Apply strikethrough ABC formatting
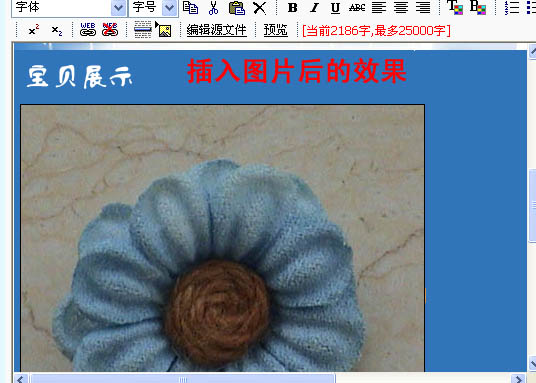The height and width of the screenshot is (383, 536). click(357, 8)
